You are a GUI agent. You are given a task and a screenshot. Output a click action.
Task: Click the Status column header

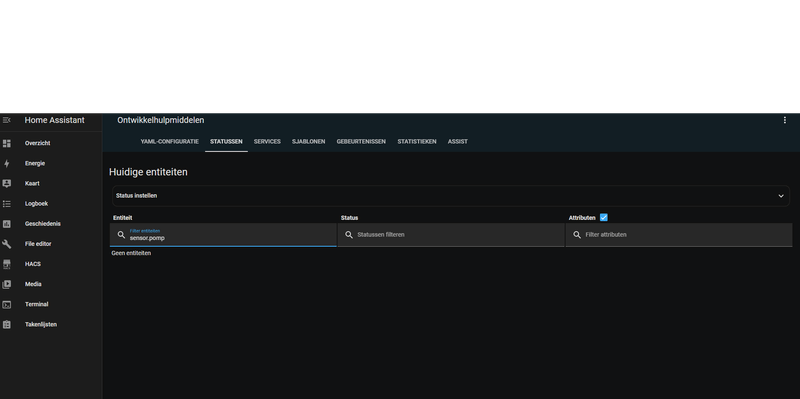pyautogui.click(x=349, y=218)
